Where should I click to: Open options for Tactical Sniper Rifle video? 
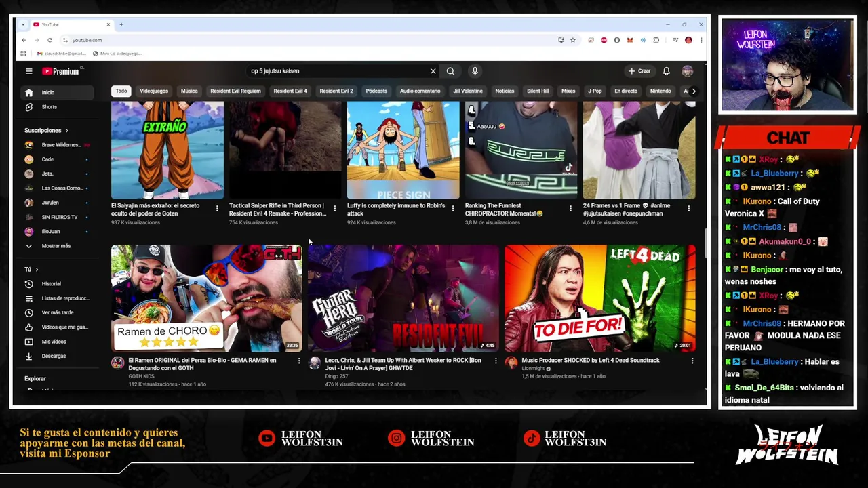pyautogui.click(x=335, y=209)
